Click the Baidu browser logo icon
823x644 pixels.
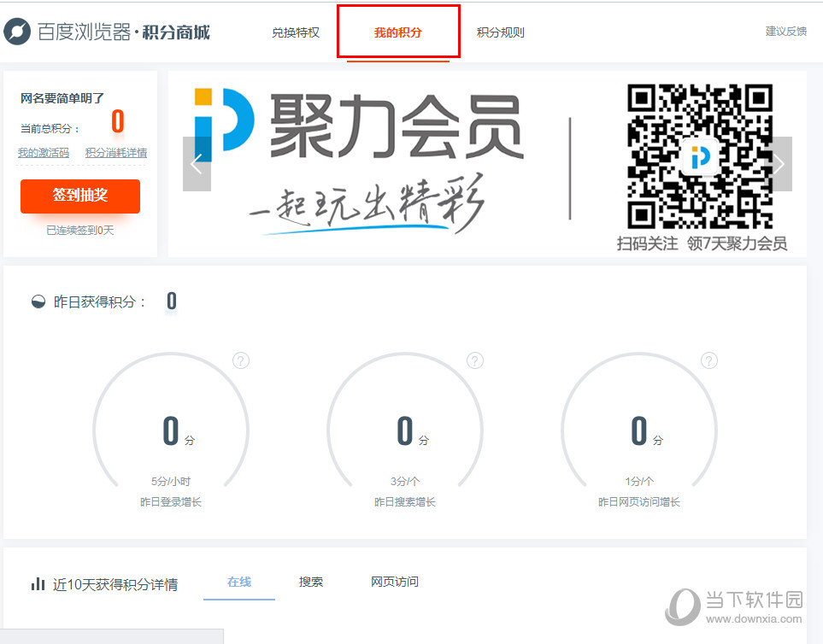point(17,31)
